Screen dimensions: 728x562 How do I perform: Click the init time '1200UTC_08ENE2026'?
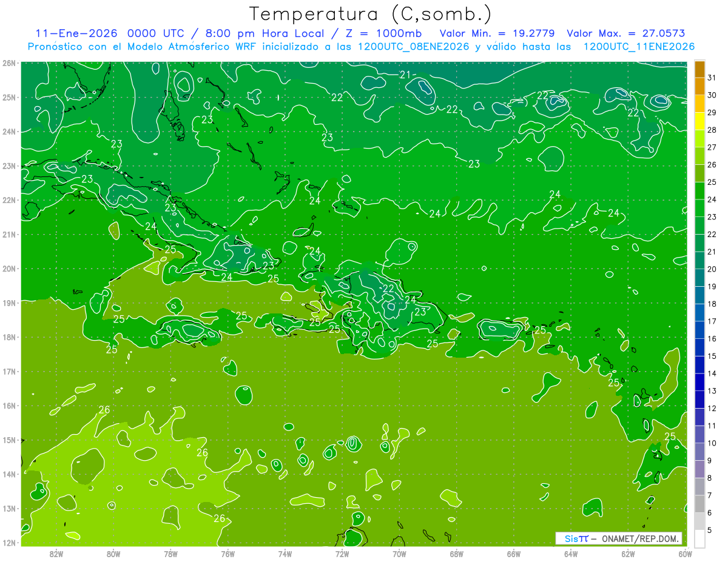click(x=414, y=47)
